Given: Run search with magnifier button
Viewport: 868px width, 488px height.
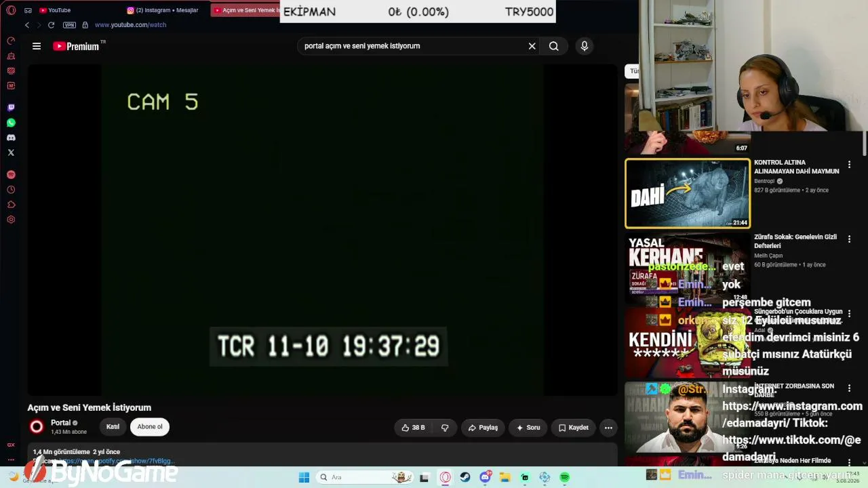Looking at the screenshot, I should pyautogui.click(x=554, y=46).
